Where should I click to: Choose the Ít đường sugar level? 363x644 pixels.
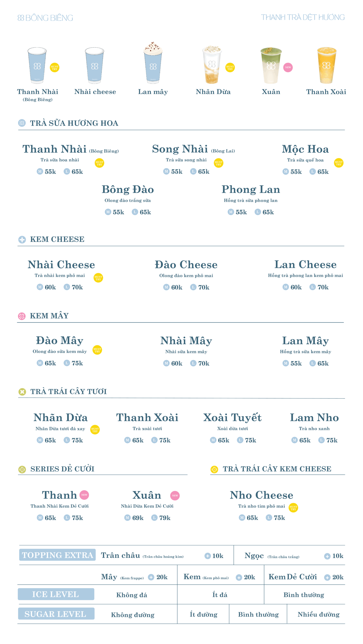pos(204,615)
